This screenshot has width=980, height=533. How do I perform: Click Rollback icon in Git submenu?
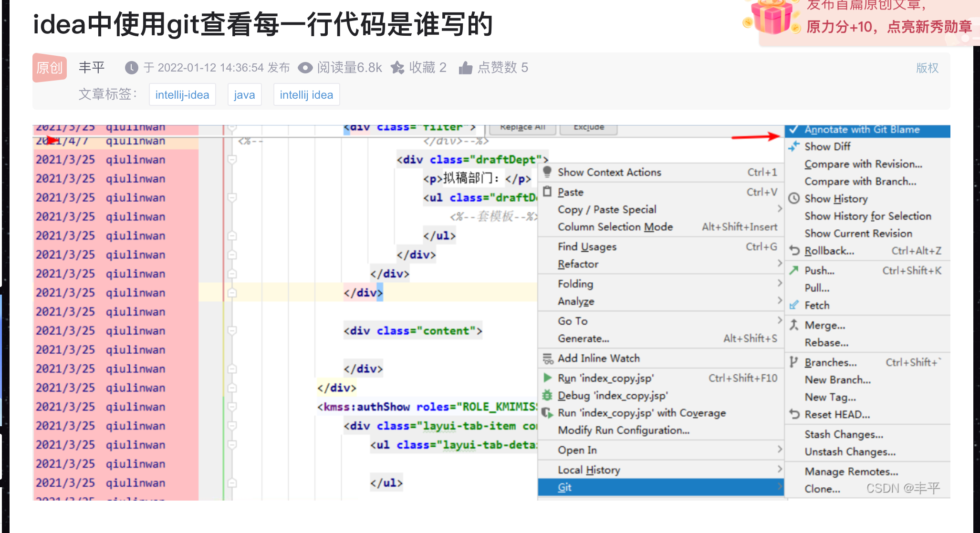pos(794,251)
